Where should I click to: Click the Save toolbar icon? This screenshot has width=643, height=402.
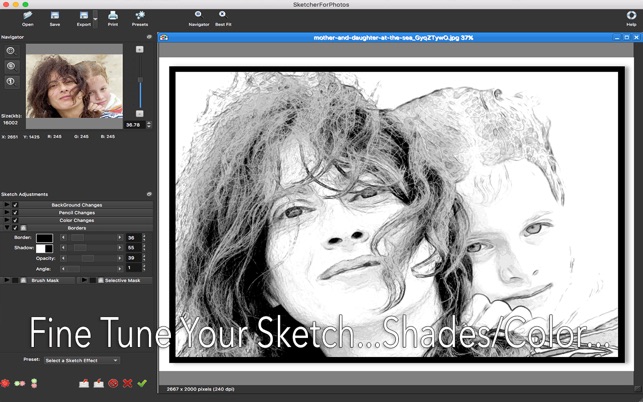pos(55,15)
